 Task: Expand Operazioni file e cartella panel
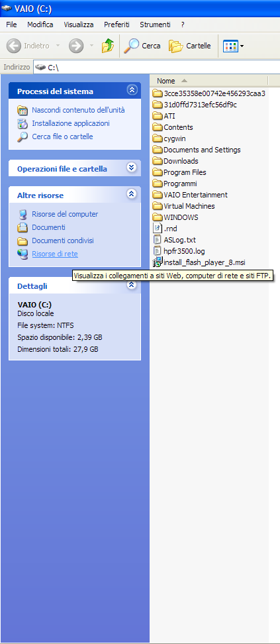click(x=131, y=167)
